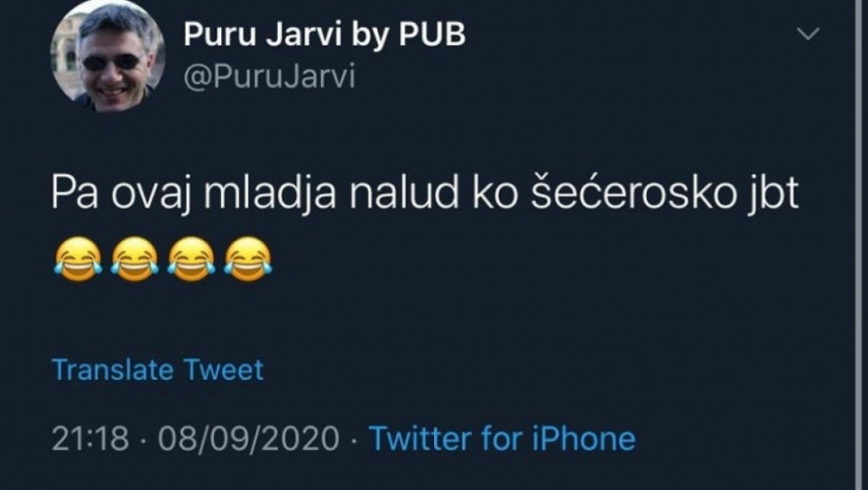Open the Twitter for iPhone source link

[502, 439]
